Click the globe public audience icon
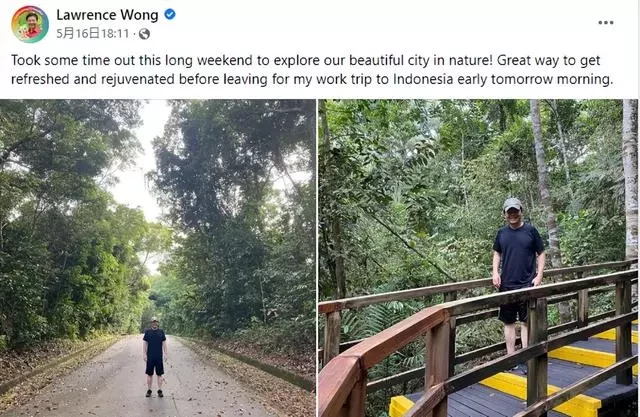 144,34
